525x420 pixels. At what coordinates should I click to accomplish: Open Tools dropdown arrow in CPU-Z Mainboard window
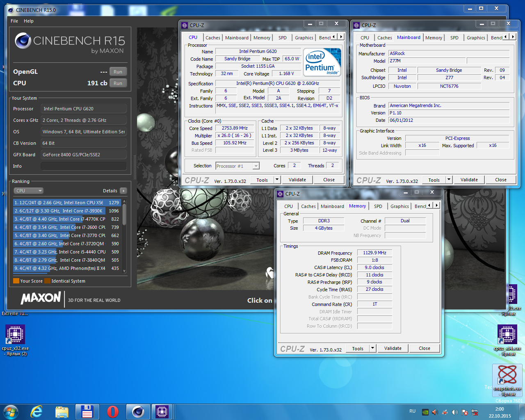tap(449, 180)
